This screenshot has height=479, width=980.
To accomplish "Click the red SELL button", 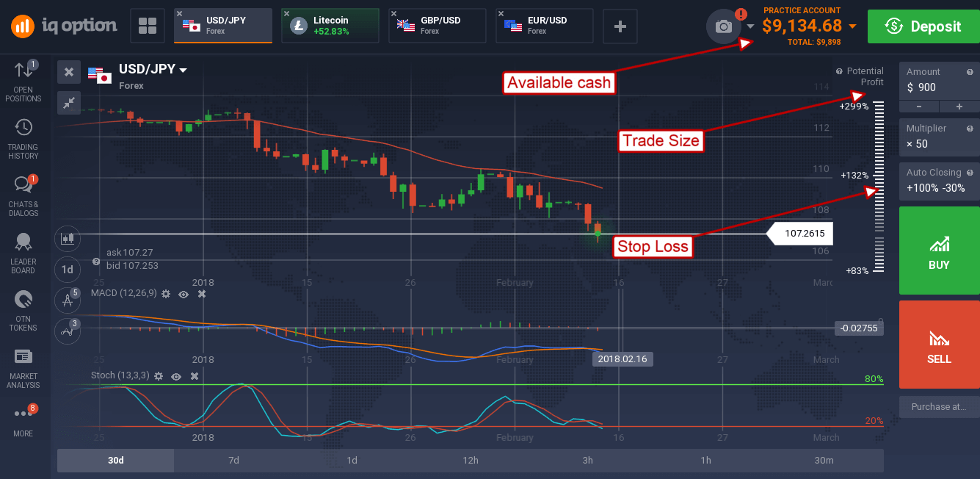I will click(x=938, y=345).
